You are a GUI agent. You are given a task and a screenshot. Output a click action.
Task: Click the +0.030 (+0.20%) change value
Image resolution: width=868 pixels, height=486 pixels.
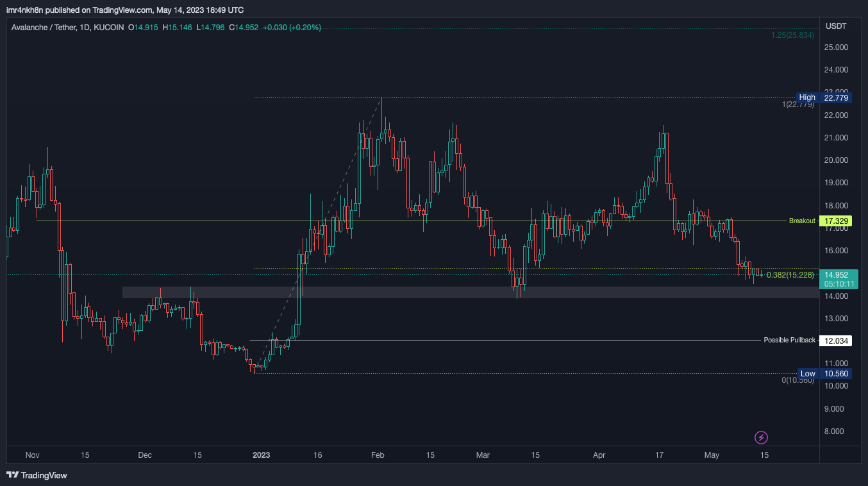[292, 28]
